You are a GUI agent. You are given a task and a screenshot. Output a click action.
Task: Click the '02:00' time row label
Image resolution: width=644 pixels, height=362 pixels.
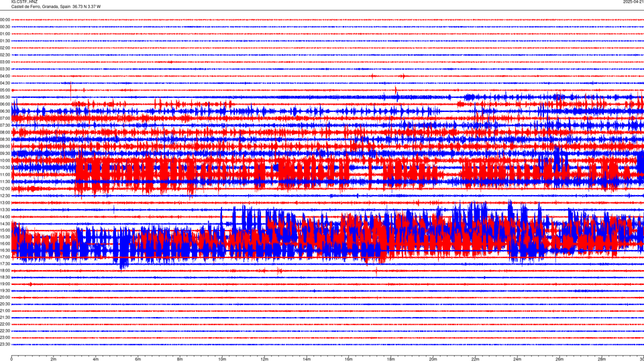(5, 48)
